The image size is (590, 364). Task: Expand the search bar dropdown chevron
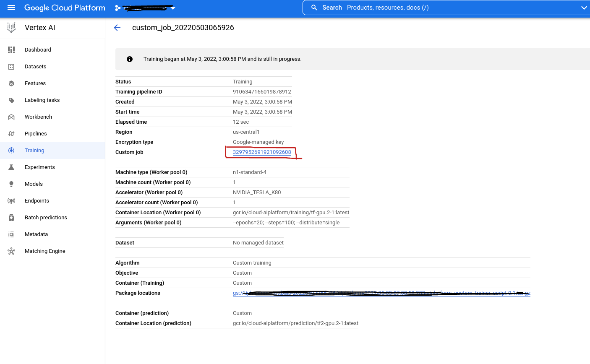click(x=584, y=8)
